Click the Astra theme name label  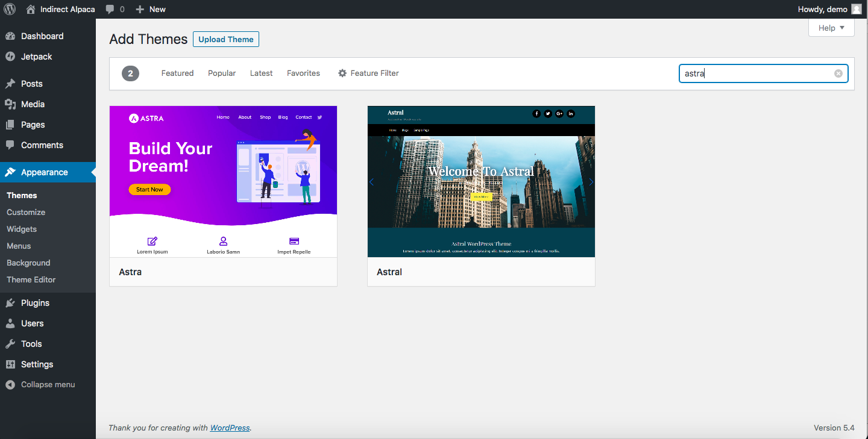[130, 272]
